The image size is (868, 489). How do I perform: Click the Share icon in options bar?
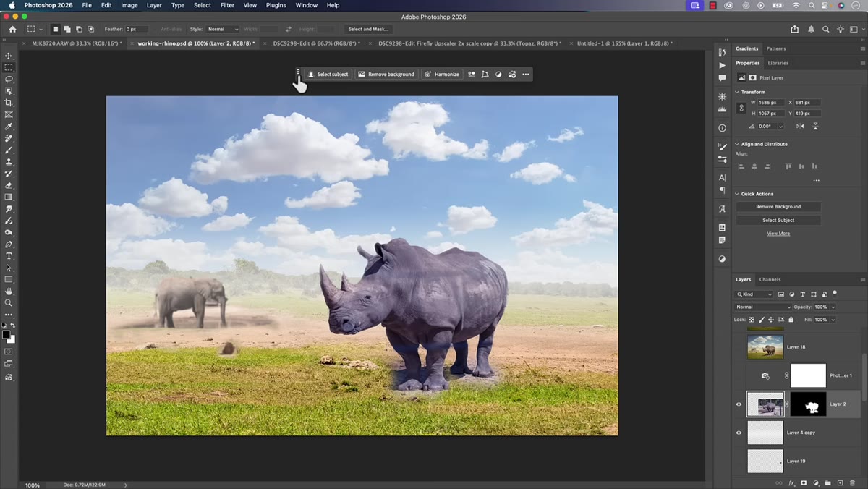(x=795, y=29)
